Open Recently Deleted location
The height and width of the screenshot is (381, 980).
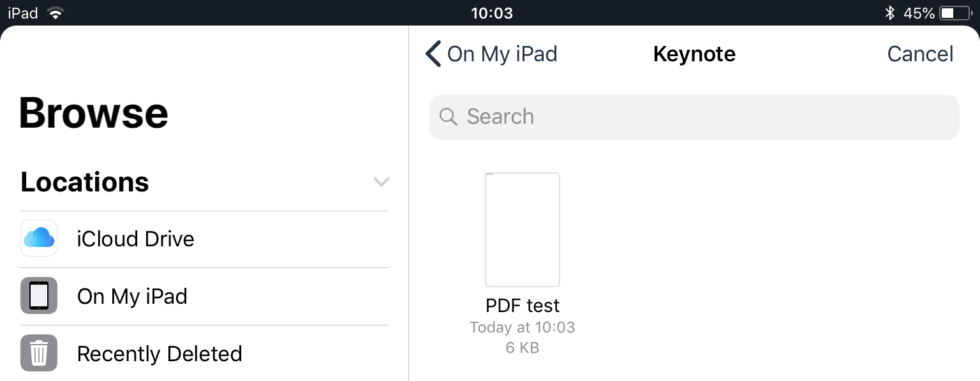click(204, 354)
